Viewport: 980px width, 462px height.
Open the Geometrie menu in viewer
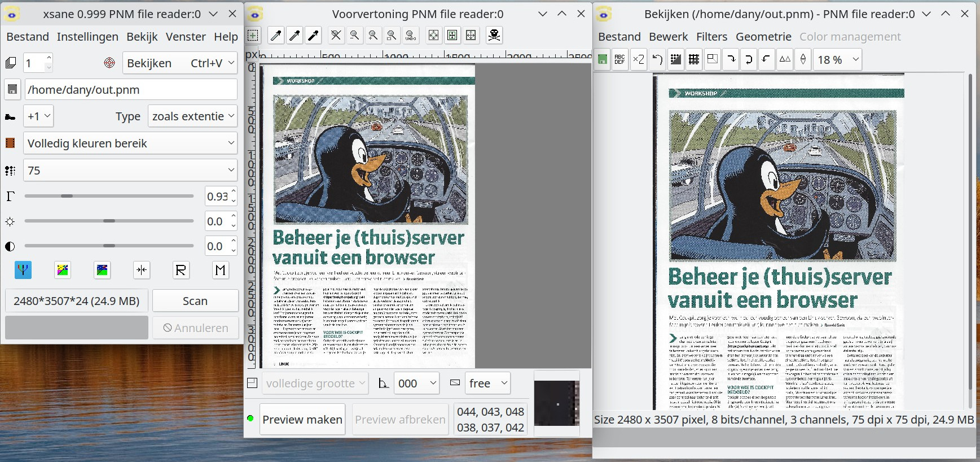(763, 37)
